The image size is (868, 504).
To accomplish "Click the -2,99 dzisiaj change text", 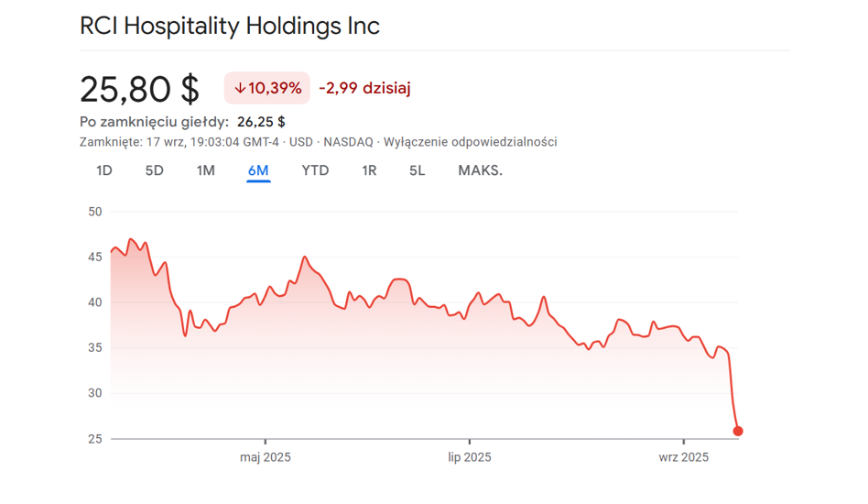I will tap(364, 89).
